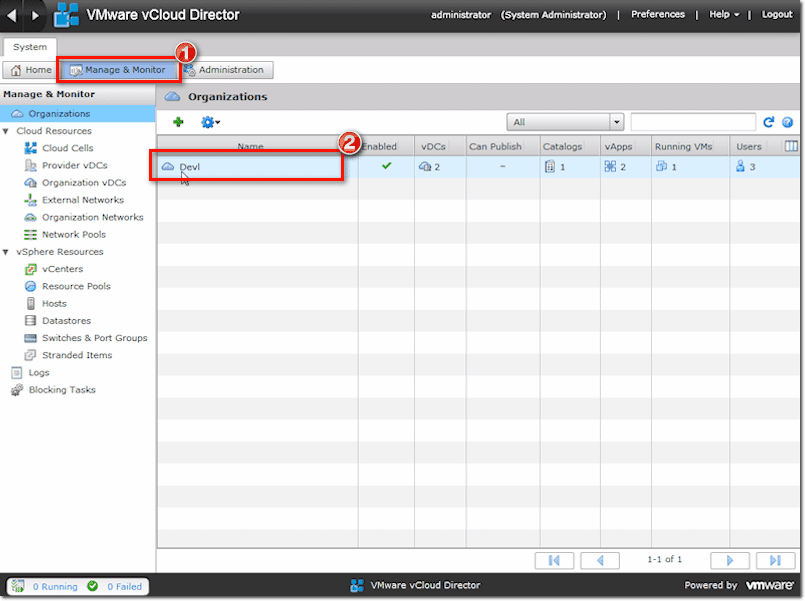Sort by Can Publish column header
Screen dimensions: 805x601
pos(503,146)
